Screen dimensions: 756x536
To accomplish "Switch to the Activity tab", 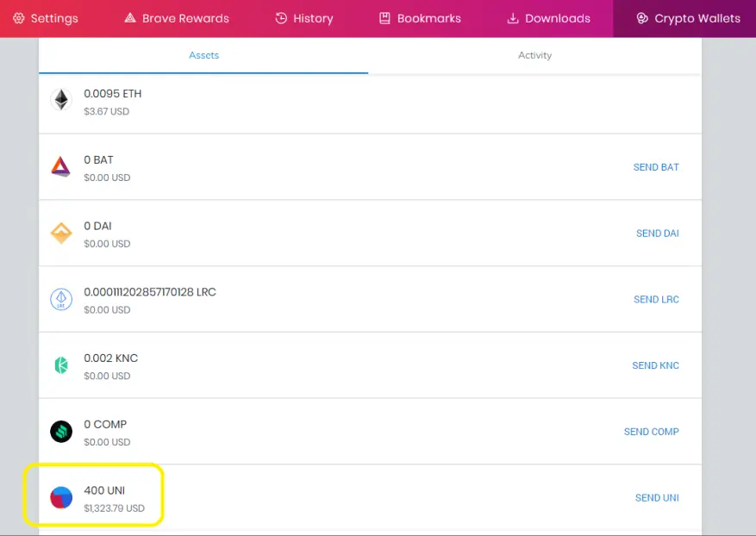I will (534, 55).
